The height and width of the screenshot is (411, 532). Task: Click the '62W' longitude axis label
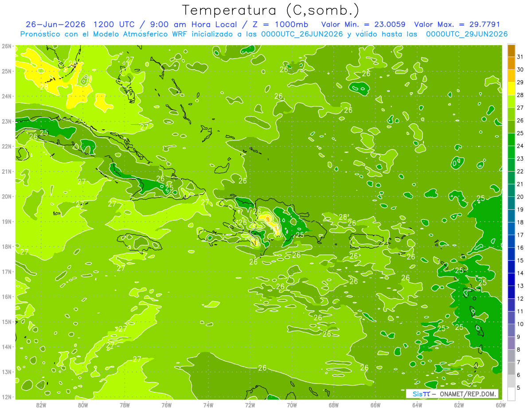point(459,405)
